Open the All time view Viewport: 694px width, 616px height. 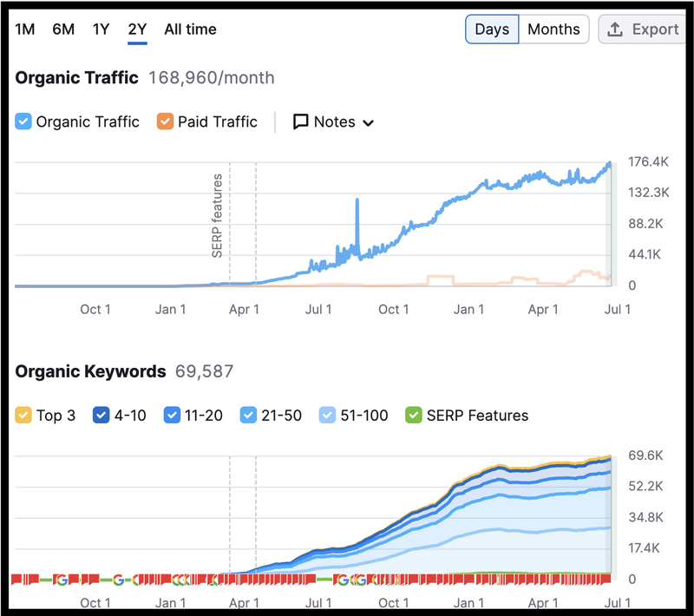190,29
